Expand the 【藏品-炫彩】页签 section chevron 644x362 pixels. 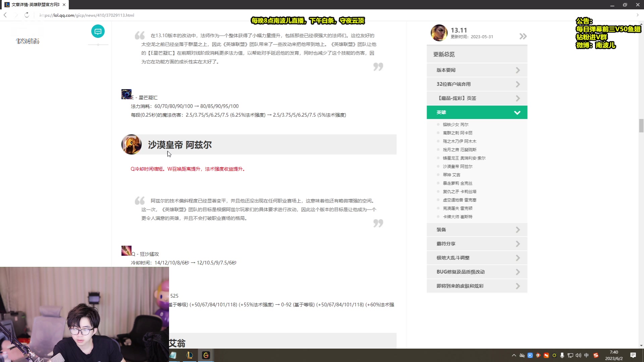tap(518, 98)
